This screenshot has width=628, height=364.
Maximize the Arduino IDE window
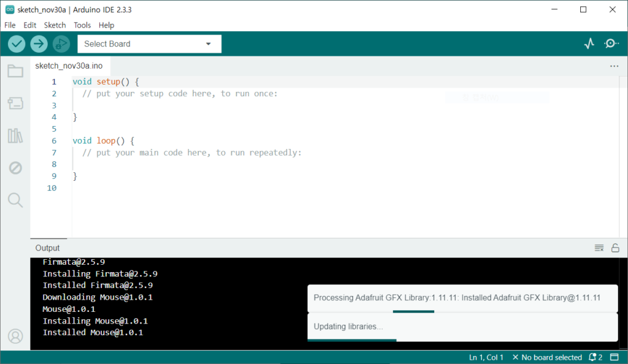(x=583, y=10)
